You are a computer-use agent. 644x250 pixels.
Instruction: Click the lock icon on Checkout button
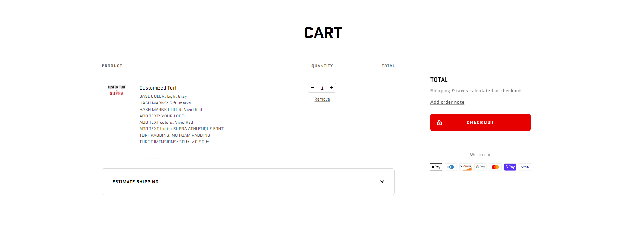click(x=439, y=122)
